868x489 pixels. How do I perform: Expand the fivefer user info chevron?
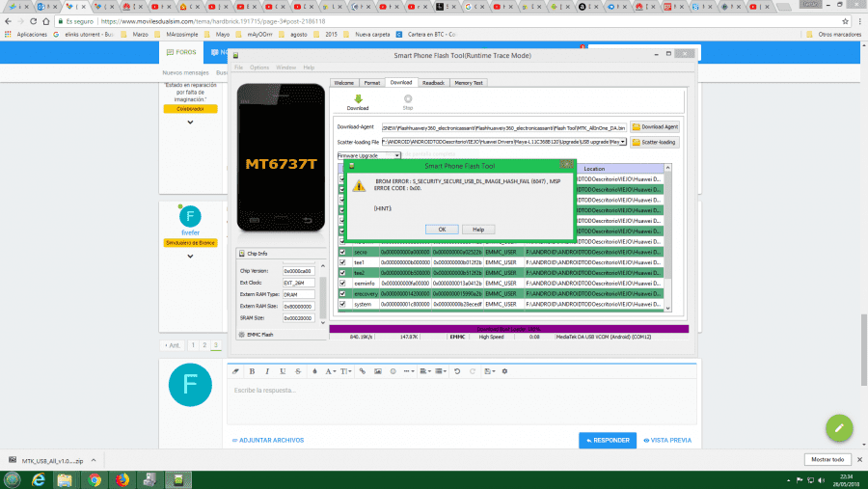click(x=190, y=257)
